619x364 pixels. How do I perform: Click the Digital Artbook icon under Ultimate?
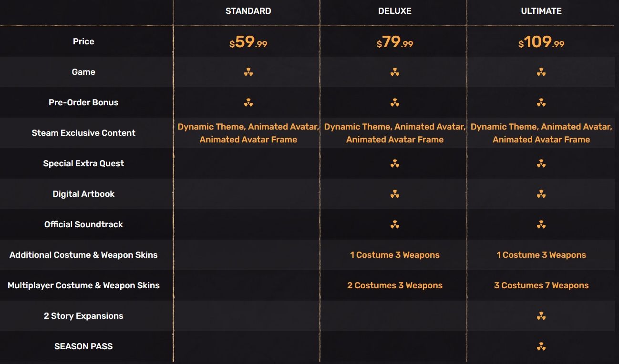point(541,194)
